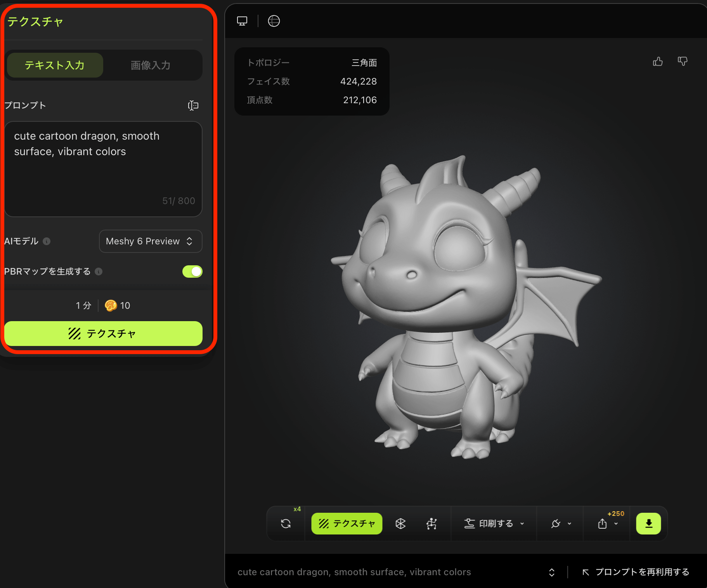Switch to the テキスト入力 tab

click(x=55, y=65)
